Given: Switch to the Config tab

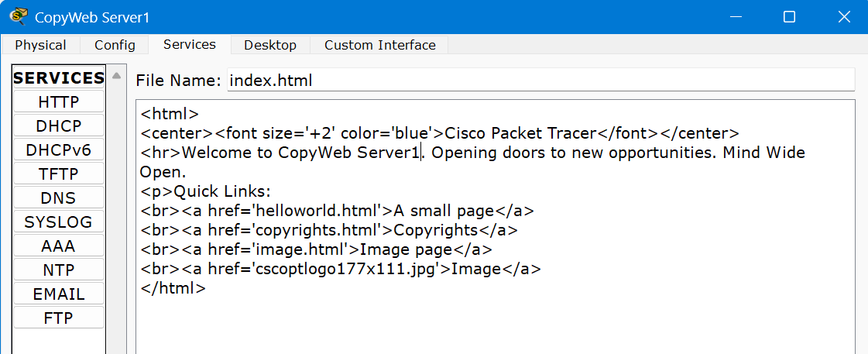Looking at the screenshot, I should coord(115,45).
